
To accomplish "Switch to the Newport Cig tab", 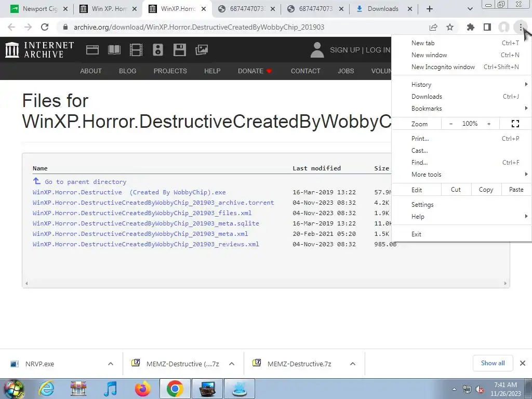I will pyautogui.click(x=38, y=9).
